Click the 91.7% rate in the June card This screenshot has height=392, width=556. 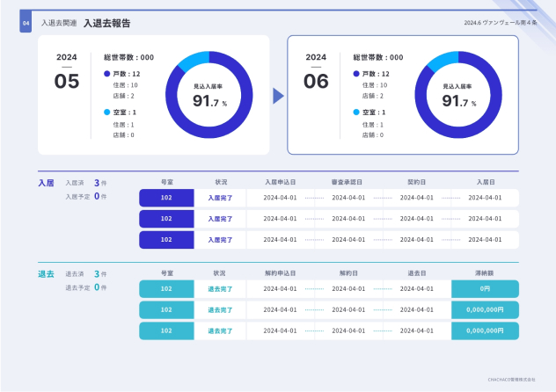(x=457, y=101)
